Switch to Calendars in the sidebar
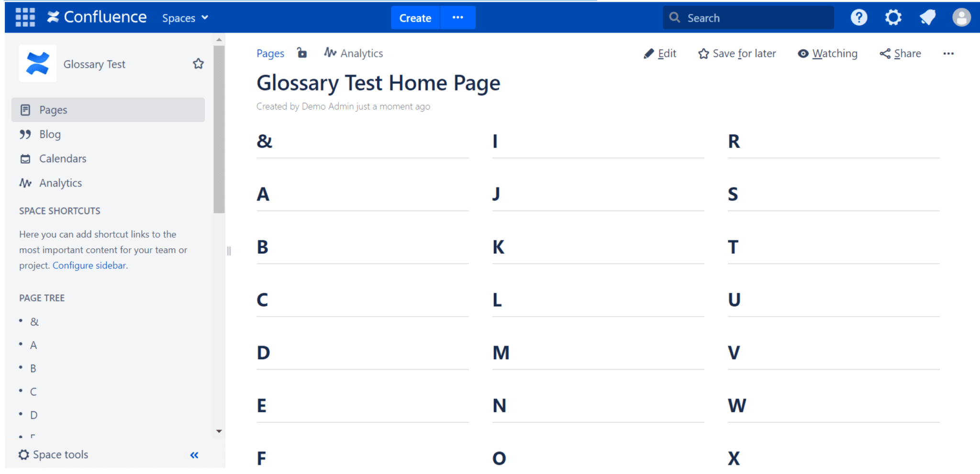The width and height of the screenshot is (980, 474). click(62, 158)
